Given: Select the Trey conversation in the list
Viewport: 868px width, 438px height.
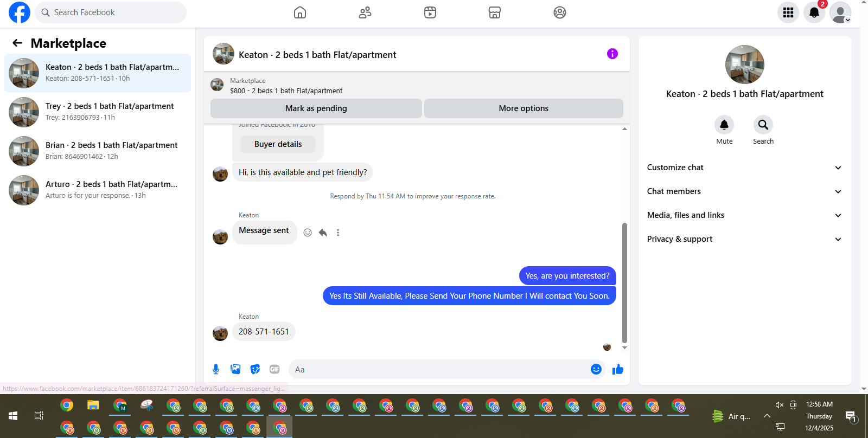Looking at the screenshot, I should pyautogui.click(x=98, y=112).
